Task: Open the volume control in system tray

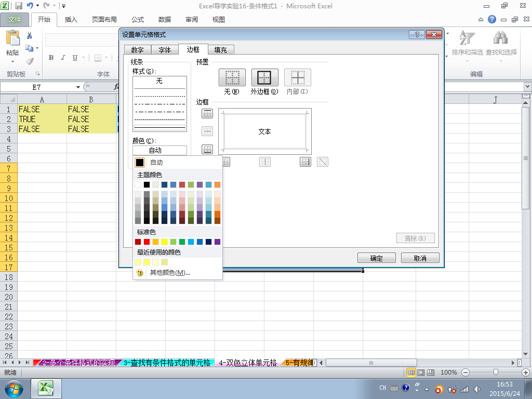Action: [477, 389]
